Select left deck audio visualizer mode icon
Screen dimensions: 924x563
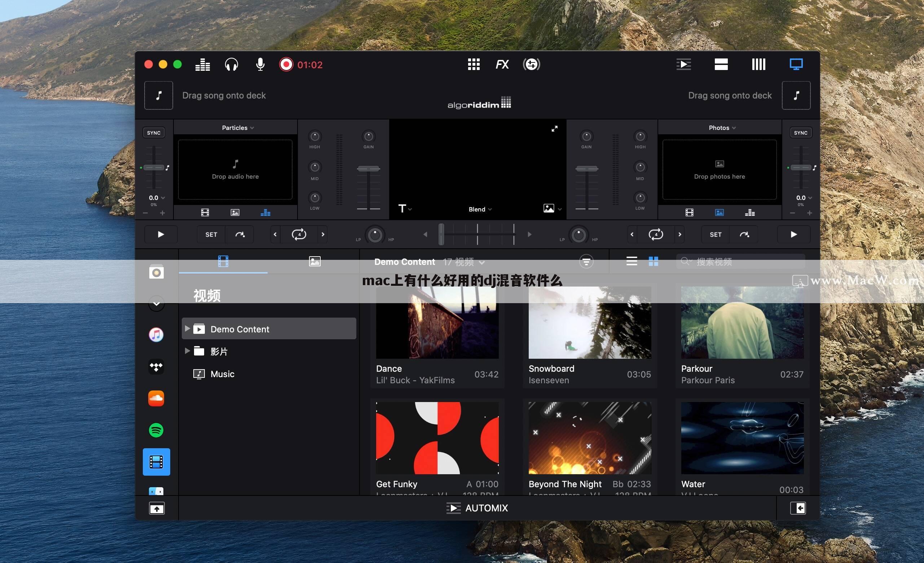point(265,213)
